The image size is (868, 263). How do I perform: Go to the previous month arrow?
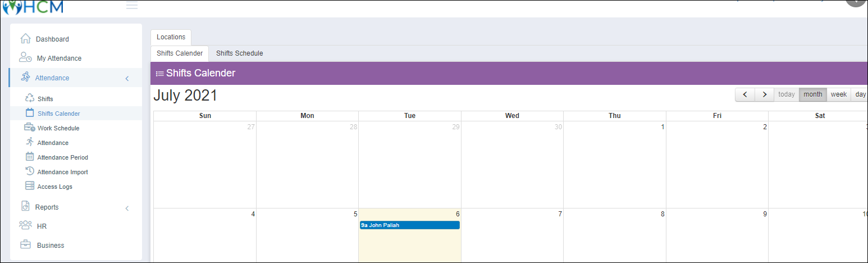[x=744, y=94]
